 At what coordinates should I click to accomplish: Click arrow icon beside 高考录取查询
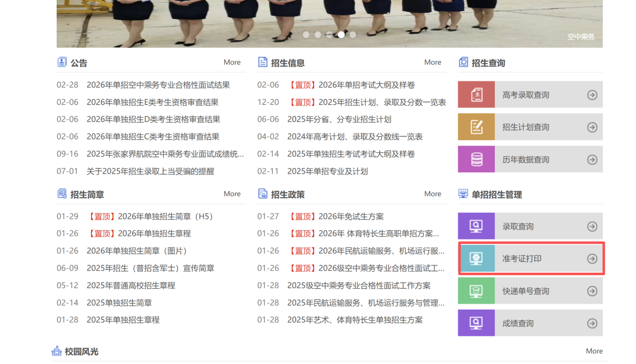point(592,95)
